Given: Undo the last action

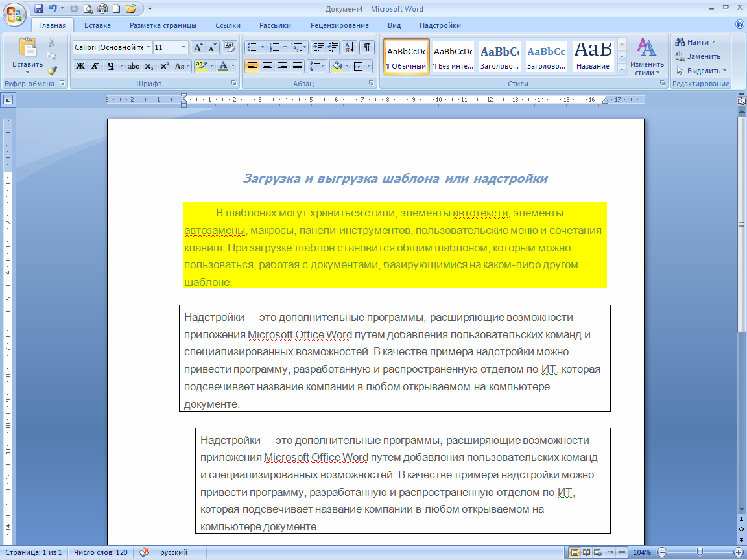Looking at the screenshot, I should pos(53,8).
